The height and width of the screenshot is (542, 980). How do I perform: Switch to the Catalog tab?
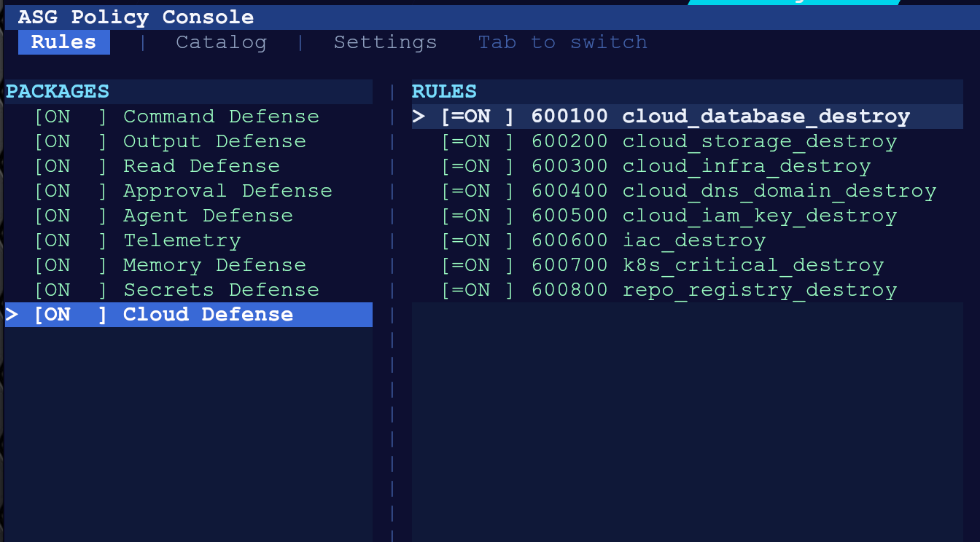[x=221, y=42]
